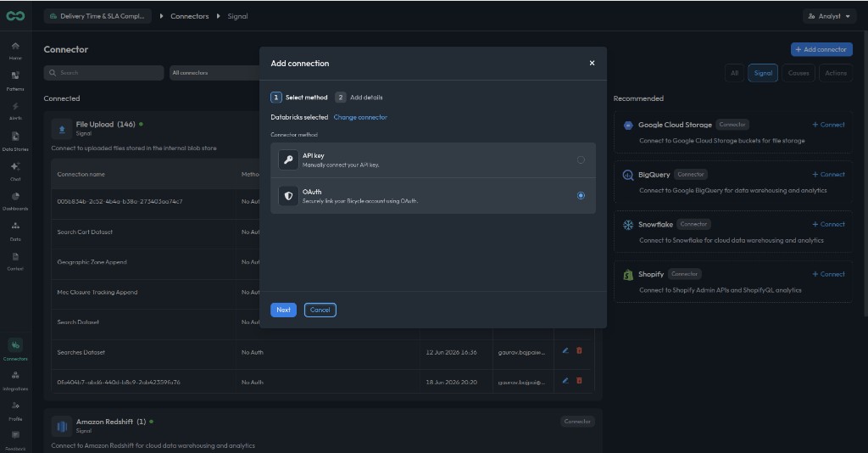
Task: Click the BigQuery connector icon
Action: (x=628, y=175)
